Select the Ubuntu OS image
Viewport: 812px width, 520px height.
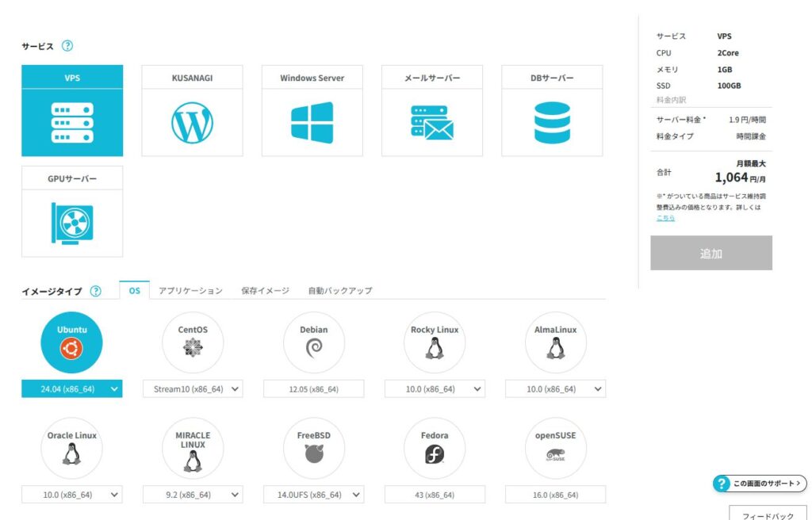[x=71, y=342]
